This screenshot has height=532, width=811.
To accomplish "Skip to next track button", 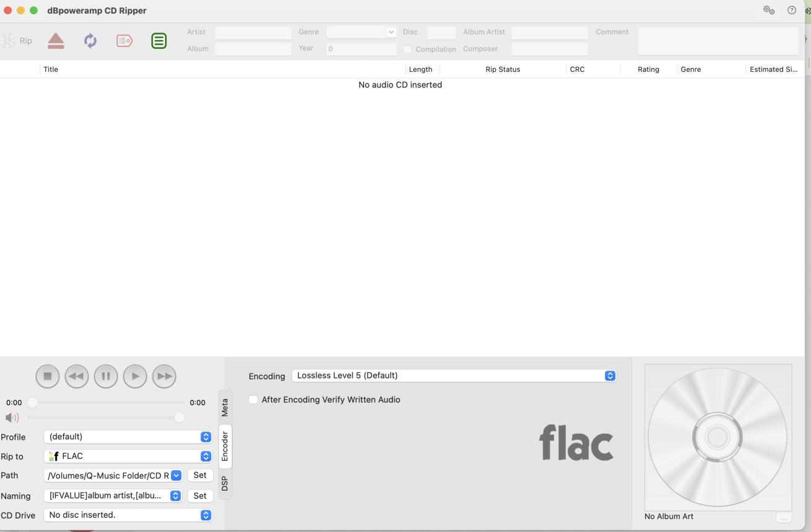I will (164, 376).
